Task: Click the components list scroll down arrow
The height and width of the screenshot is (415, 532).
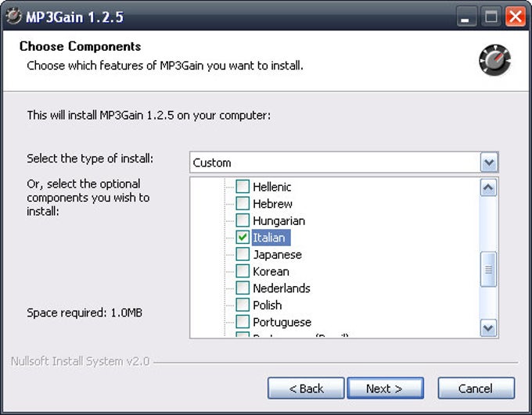Action: pos(488,328)
